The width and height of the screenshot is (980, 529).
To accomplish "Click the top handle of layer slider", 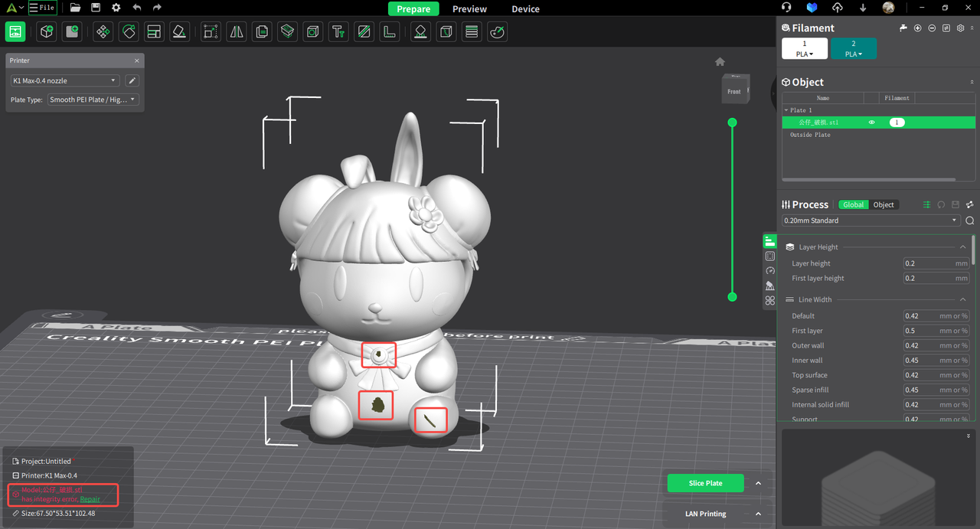I will [x=732, y=122].
